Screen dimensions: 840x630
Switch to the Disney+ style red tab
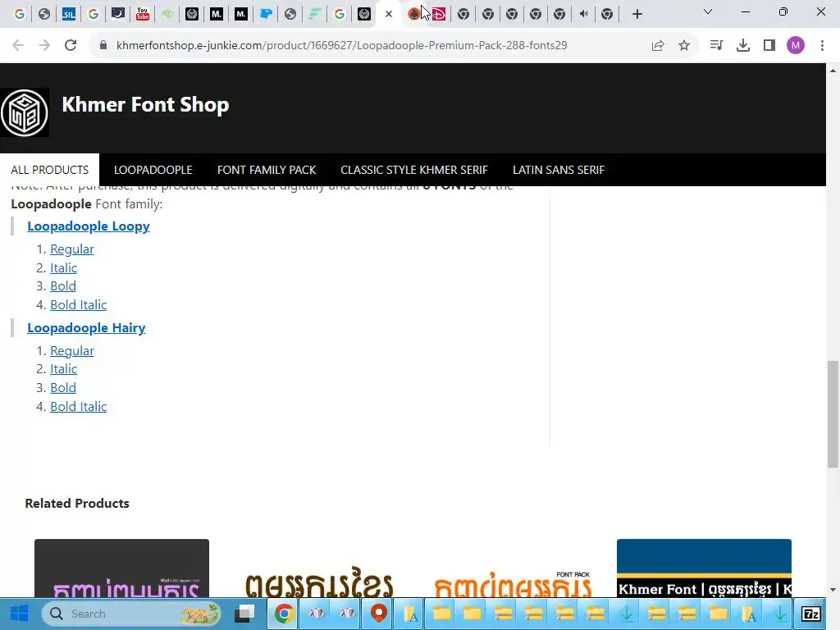click(438, 14)
